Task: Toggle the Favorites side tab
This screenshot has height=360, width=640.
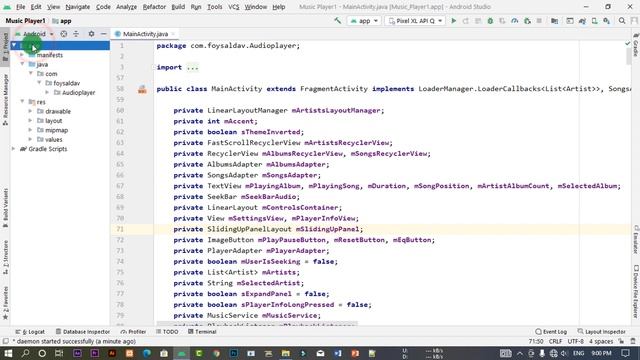Action: (x=5, y=302)
